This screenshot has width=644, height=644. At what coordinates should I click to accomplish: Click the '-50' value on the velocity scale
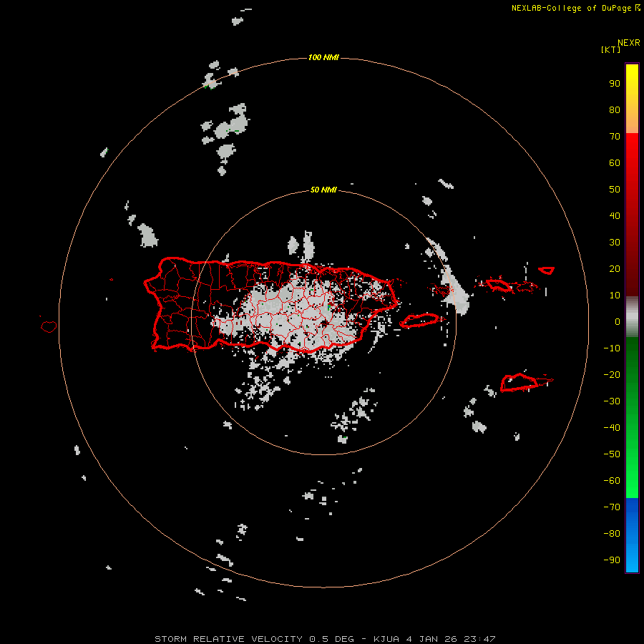[x=612, y=454]
